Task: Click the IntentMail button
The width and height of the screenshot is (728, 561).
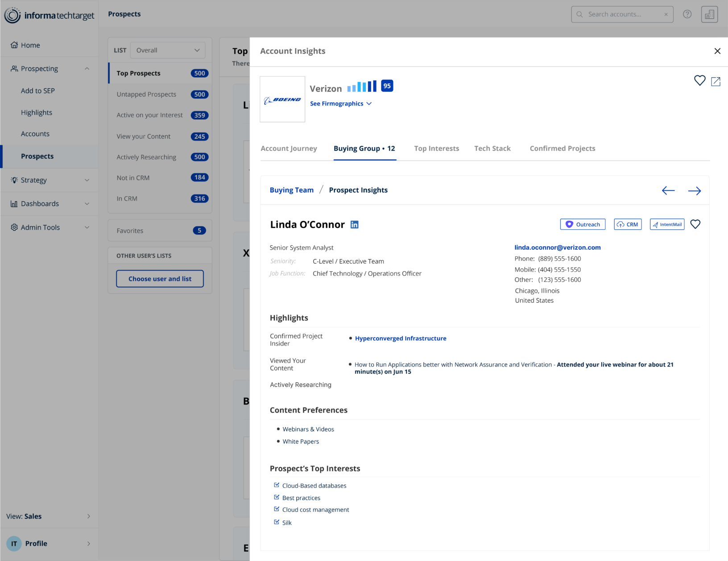Action: (x=667, y=224)
